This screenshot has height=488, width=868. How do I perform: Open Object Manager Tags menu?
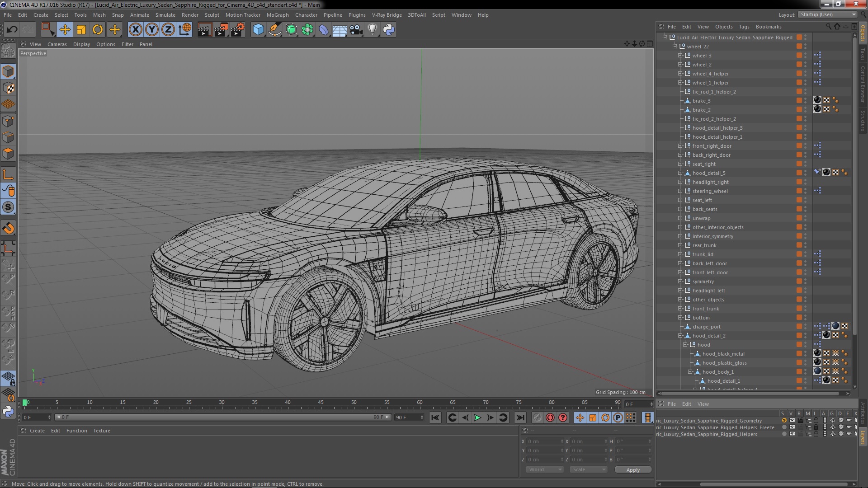tap(744, 27)
